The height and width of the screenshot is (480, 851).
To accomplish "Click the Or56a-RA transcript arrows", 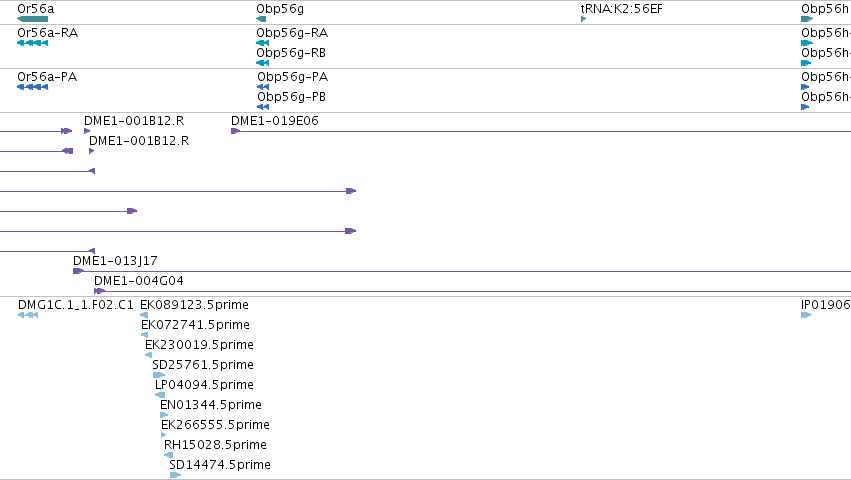I will [33, 43].
